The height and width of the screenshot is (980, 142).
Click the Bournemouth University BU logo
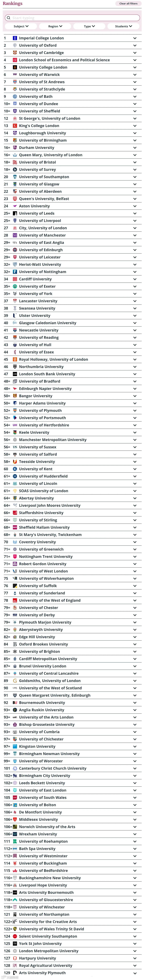tap(15, 703)
